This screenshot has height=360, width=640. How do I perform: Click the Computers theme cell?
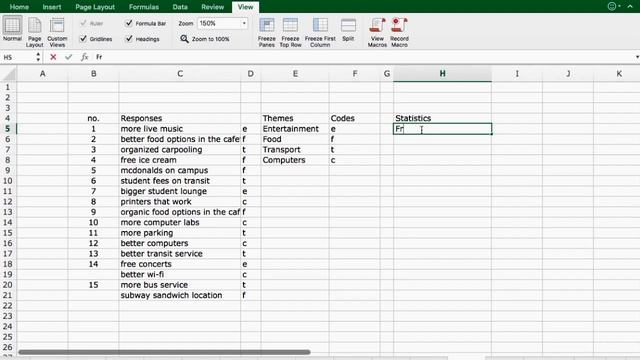point(295,160)
